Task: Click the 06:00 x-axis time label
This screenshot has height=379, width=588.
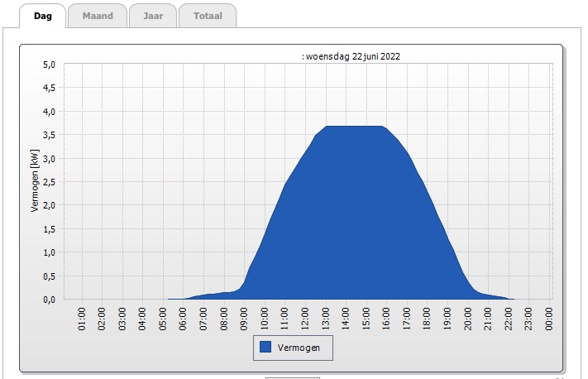Action: [184, 319]
